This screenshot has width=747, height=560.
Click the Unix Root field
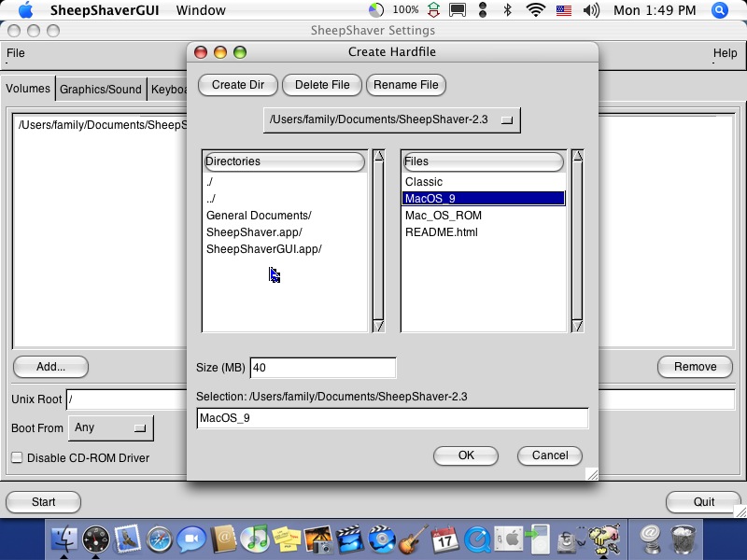[126, 399]
